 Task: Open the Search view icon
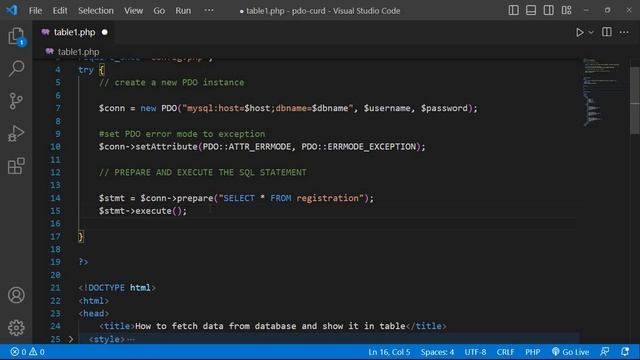tap(16, 69)
